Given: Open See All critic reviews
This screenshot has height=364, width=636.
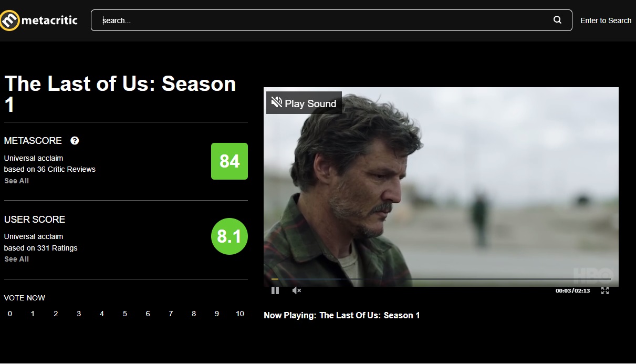Looking at the screenshot, I should click(17, 181).
